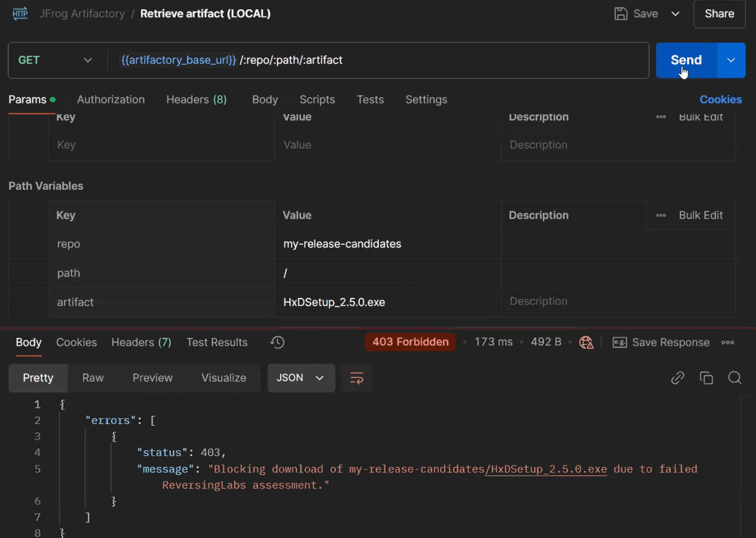Viewport: 756px width, 538px height.
Task: Click the Save disk icon
Action: pyautogui.click(x=621, y=14)
